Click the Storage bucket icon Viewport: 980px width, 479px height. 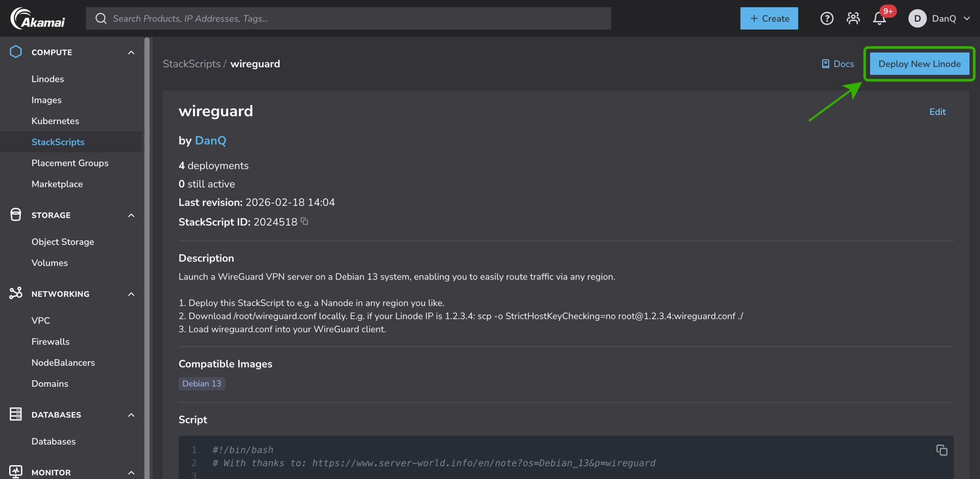pos(16,215)
